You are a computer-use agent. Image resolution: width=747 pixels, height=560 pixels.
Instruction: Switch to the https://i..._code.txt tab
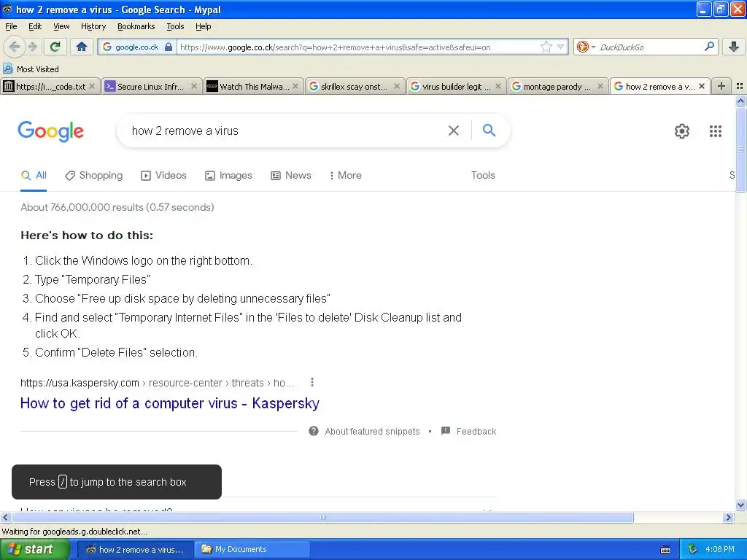point(50,86)
